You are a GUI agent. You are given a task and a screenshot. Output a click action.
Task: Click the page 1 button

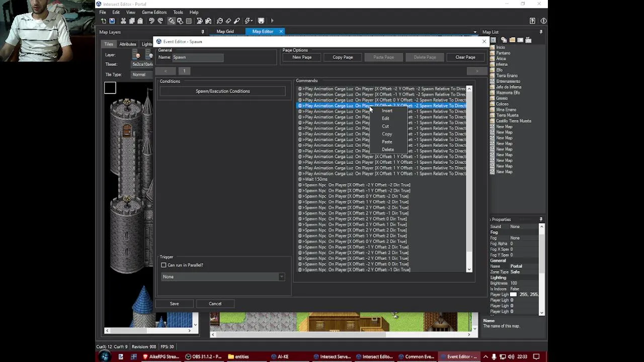(x=184, y=71)
